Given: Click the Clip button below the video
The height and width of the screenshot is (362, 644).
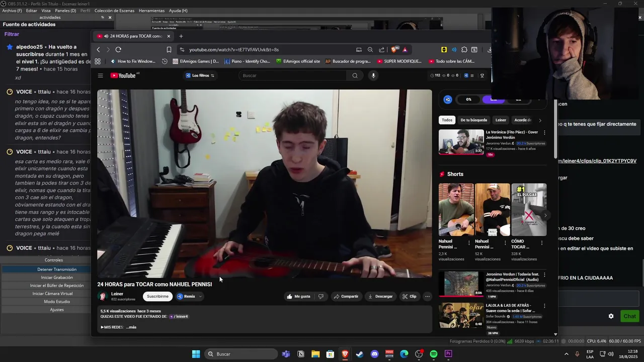Looking at the screenshot, I should (x=409, y=297).
